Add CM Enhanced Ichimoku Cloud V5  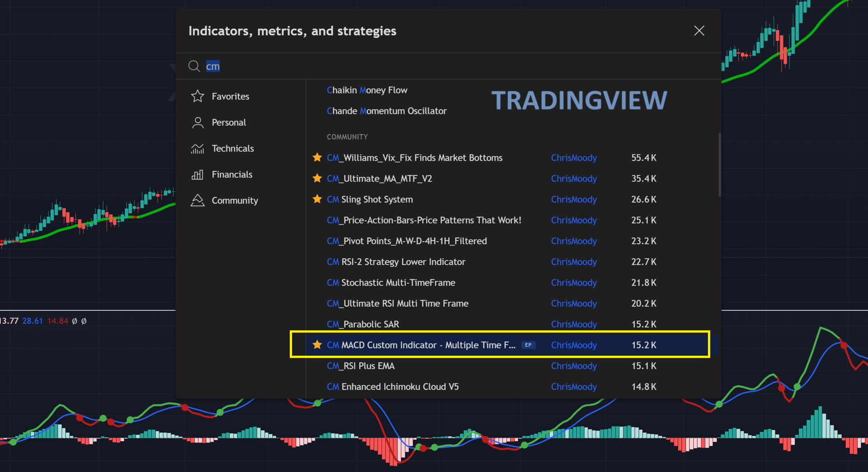pos(393,387)
